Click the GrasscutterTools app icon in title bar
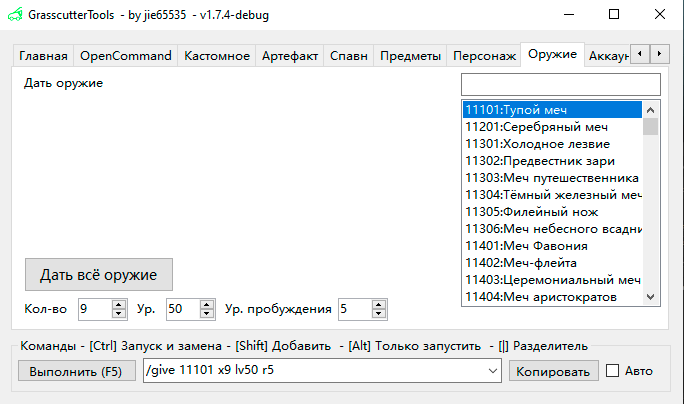The width and height of the screenshot is (684, 404). pyautogui.click(x=13, y=15)
